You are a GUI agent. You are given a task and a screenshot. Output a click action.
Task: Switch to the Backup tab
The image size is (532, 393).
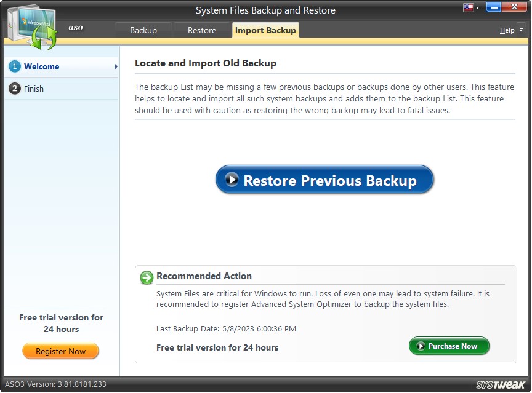point(143,30)
